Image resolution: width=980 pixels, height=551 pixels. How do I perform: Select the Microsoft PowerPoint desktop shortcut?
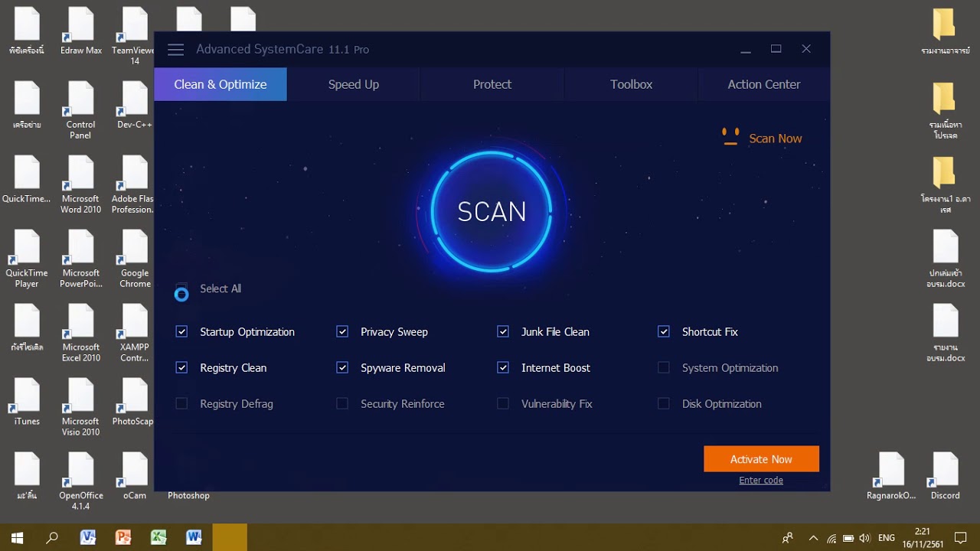tap(80, 258)
